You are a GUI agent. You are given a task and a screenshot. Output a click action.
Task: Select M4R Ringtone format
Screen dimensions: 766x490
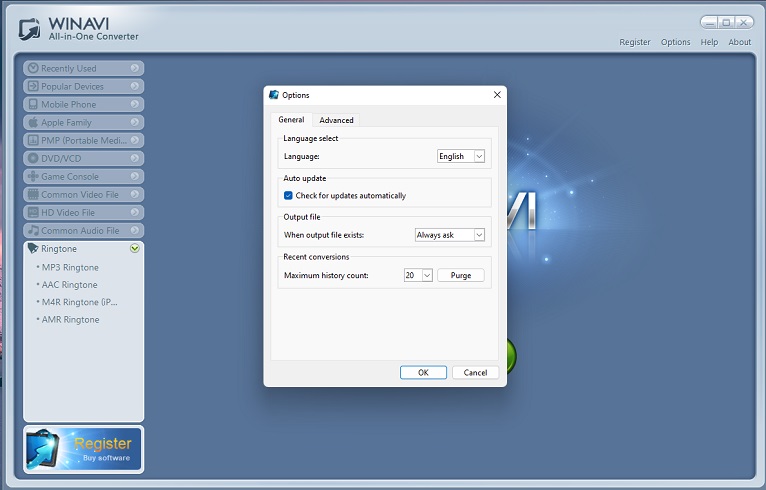[79, 302]
